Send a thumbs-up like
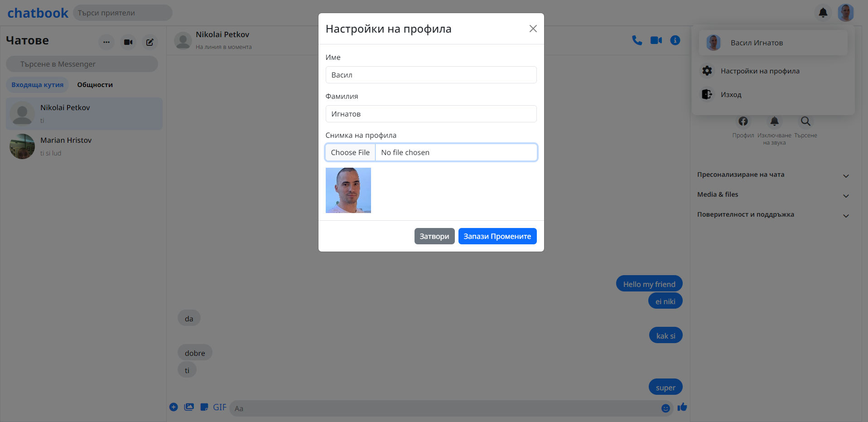This screenshot has height=422, width=868. [x=682, y=407]
